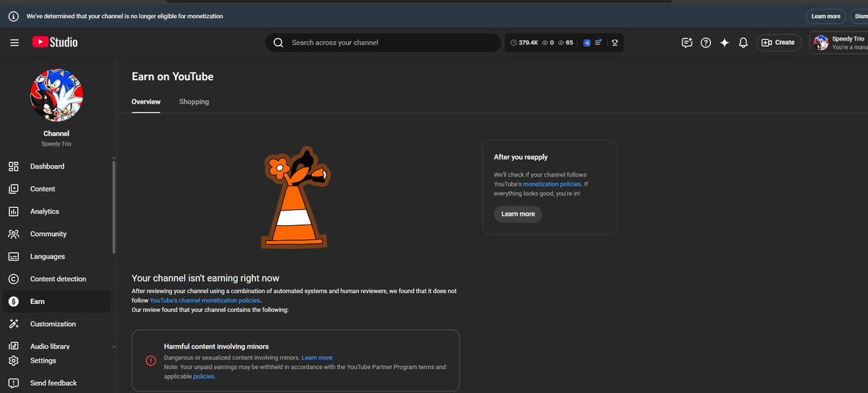
Task: Click the Customization magic wand icon
Action: [13, 324]
